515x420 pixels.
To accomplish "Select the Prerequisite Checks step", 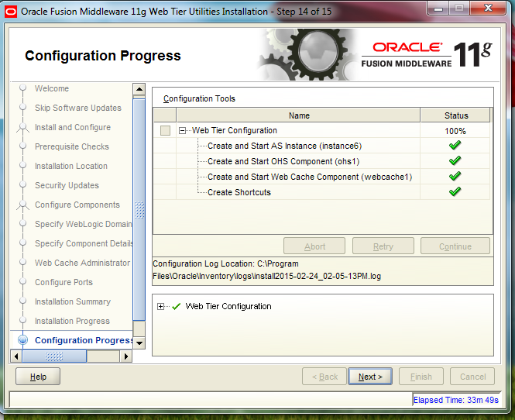I will click(x=72, y=146).
